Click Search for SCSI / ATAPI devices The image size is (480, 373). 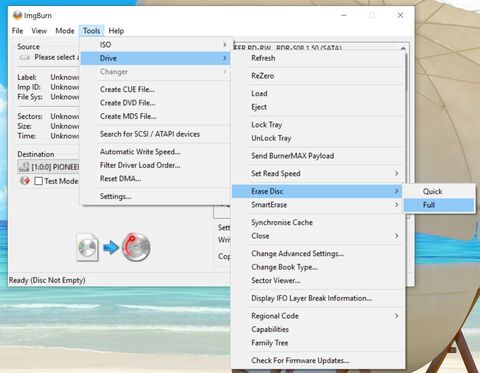point(156,134)
